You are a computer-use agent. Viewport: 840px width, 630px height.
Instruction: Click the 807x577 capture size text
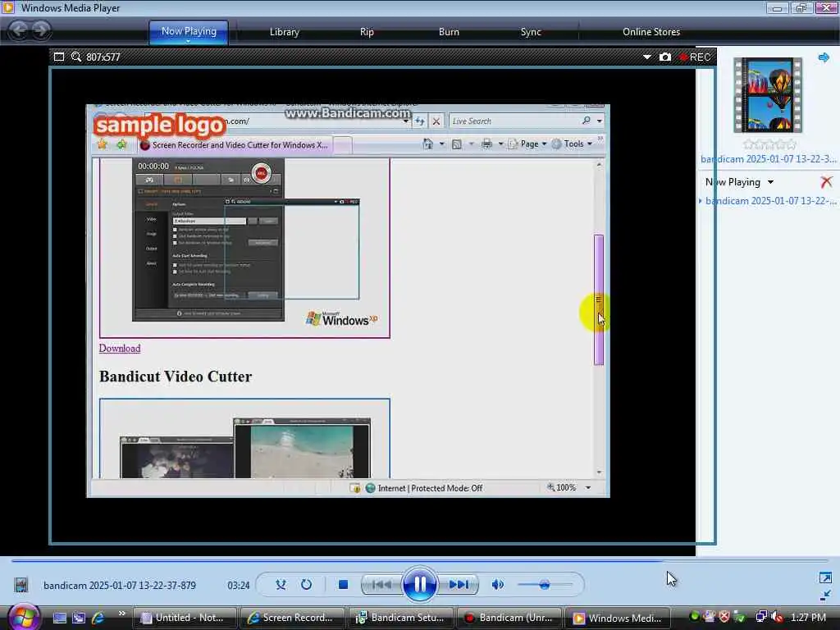tap(103, 57)
